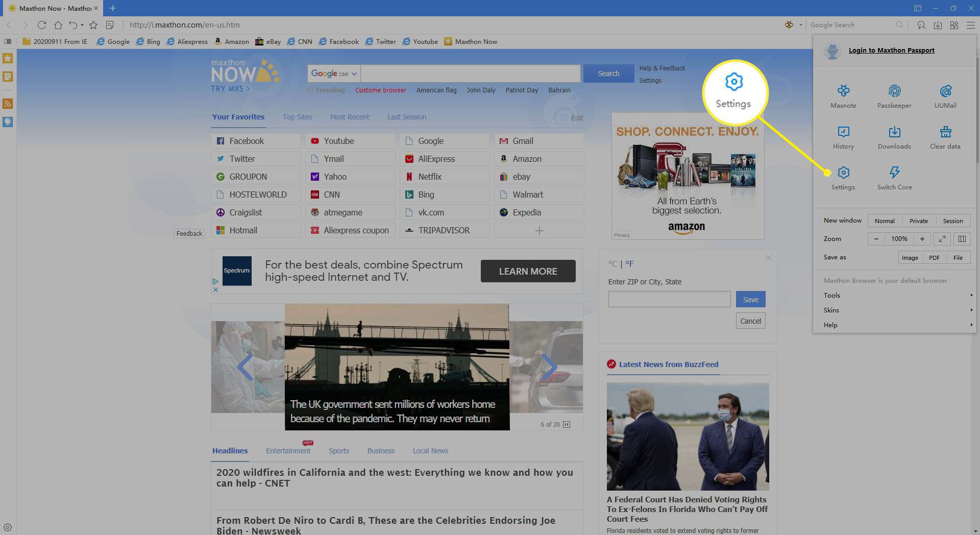Add page to favorites star icon
Screen dimensions: 980x535
tap(93, 25)
